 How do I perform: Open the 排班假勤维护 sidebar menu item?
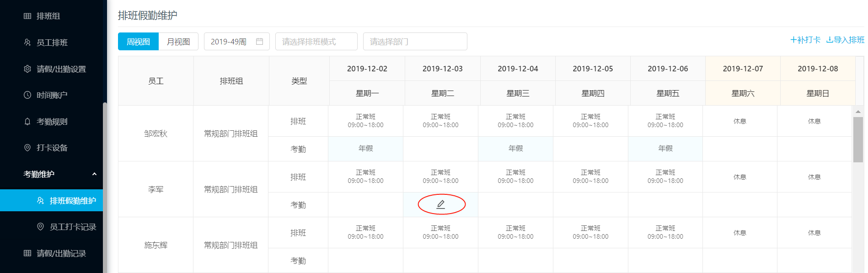click(x=72, y=201)
